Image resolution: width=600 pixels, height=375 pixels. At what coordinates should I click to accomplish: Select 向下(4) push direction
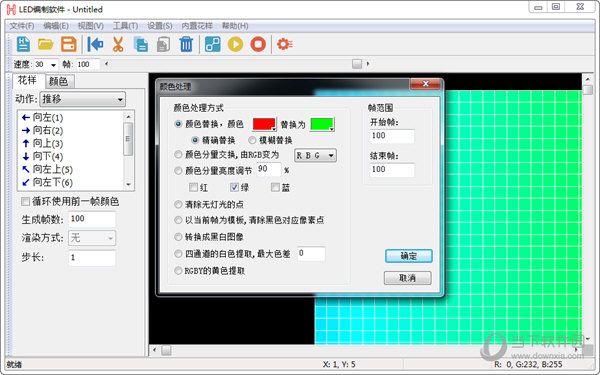point(42,157)
